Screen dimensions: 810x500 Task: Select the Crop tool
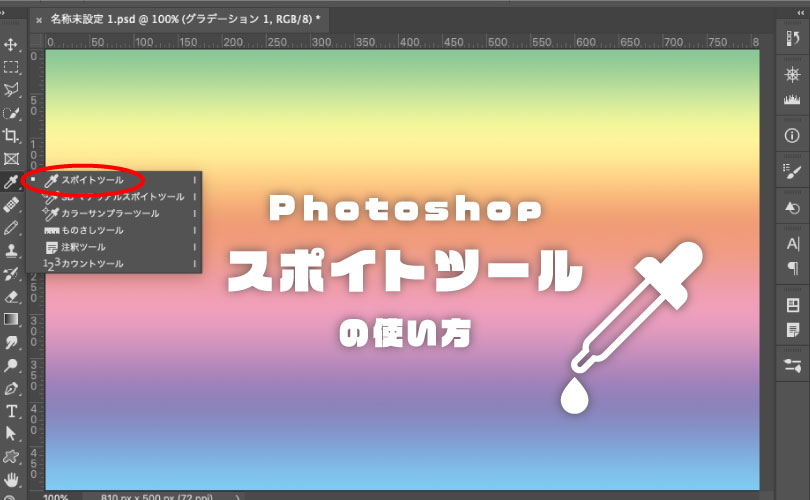tap(11, 135)
